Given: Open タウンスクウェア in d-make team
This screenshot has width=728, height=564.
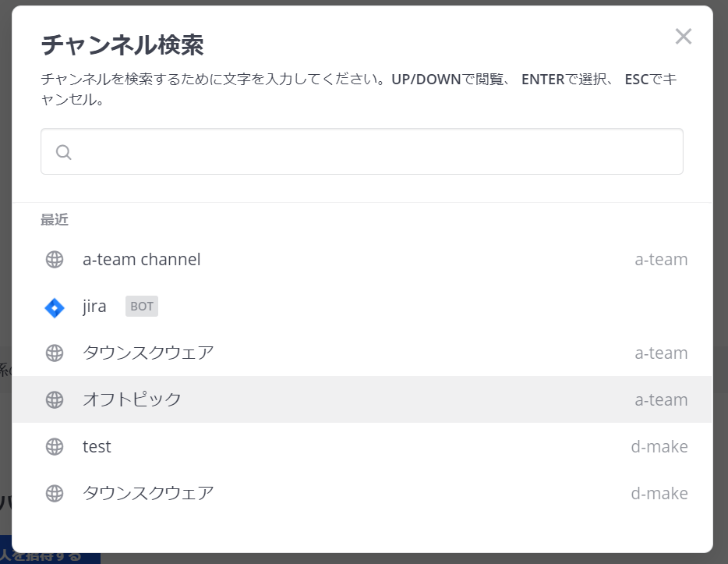Looking at the screenshot, I should click(x=362, y=493).
